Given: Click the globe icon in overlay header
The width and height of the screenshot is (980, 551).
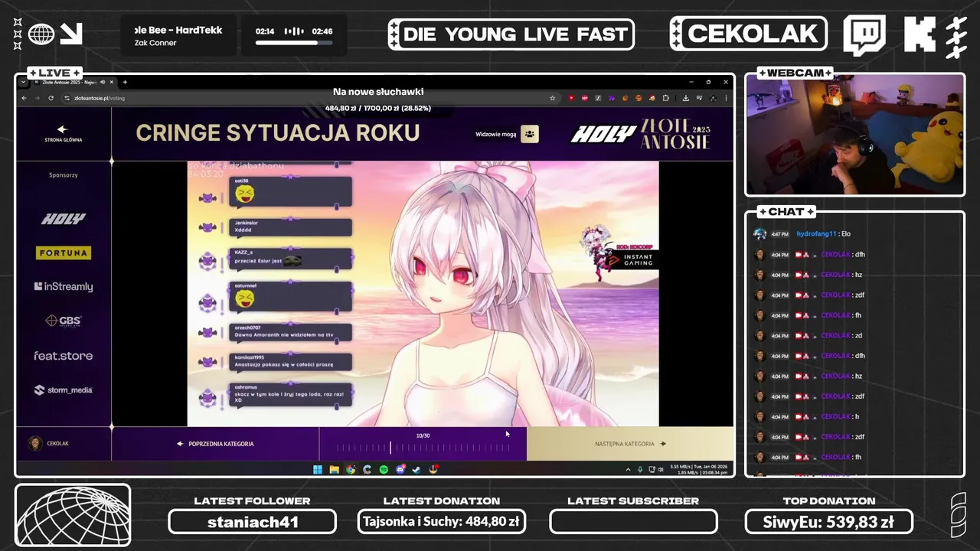Looking at the screenshot, I should point(41,34).
